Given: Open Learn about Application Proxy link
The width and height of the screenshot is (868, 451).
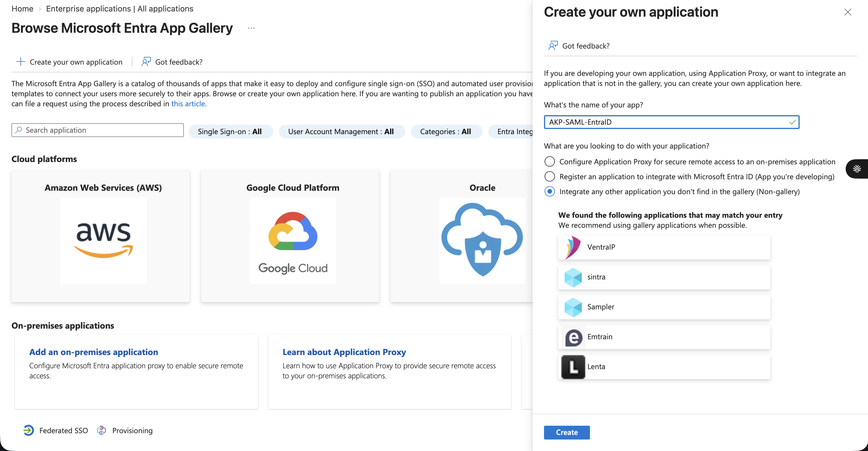Looking at the screenshot, I should 344,352.
